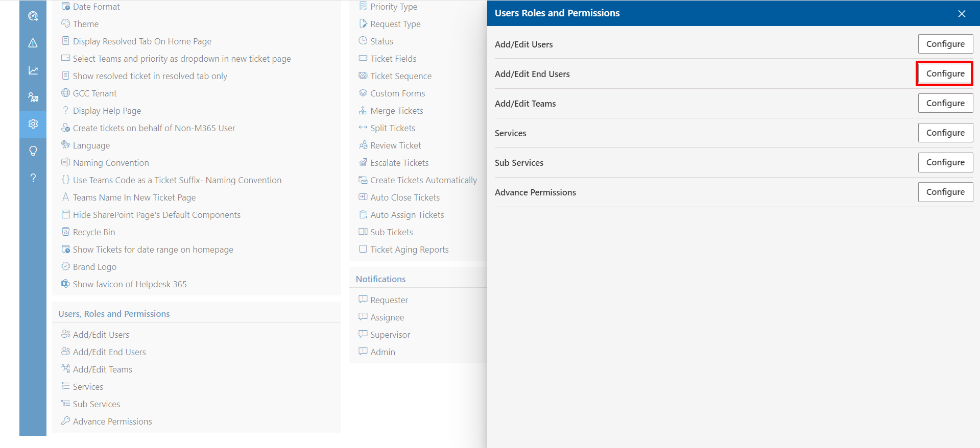Click the user agent sidebar icon
The image size is (980, 448).
tap(33, 97)
